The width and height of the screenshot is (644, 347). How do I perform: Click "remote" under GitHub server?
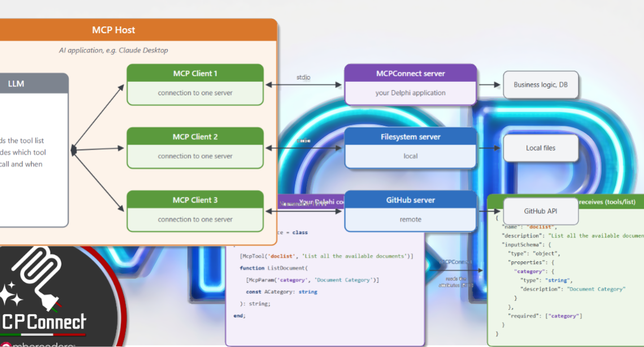tap(410, 219)
